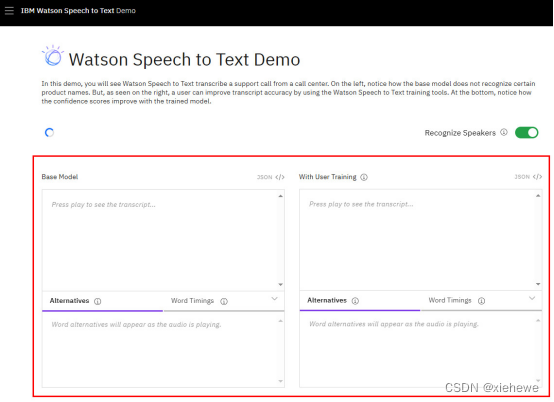This screenshot has height=402, width=554.
Task: Click the 'IBM Watson Speech to Text Demo' header title
Action: [78, 11]
